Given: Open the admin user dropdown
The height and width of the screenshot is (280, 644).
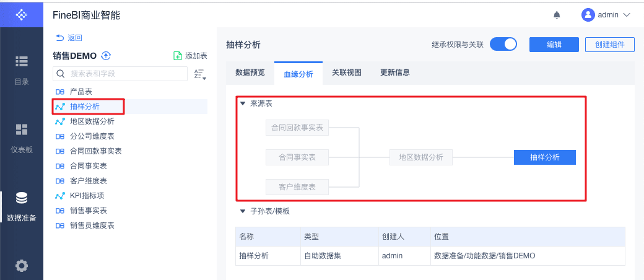Looking at the screenshot, I should pyautogui.click(x=606, y=15).
